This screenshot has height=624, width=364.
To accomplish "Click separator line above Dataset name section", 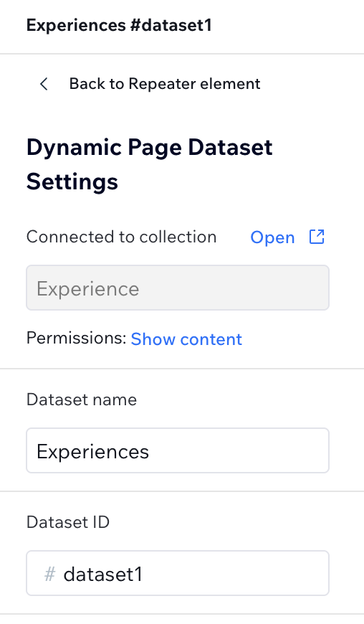I will [x=182, y=369].
